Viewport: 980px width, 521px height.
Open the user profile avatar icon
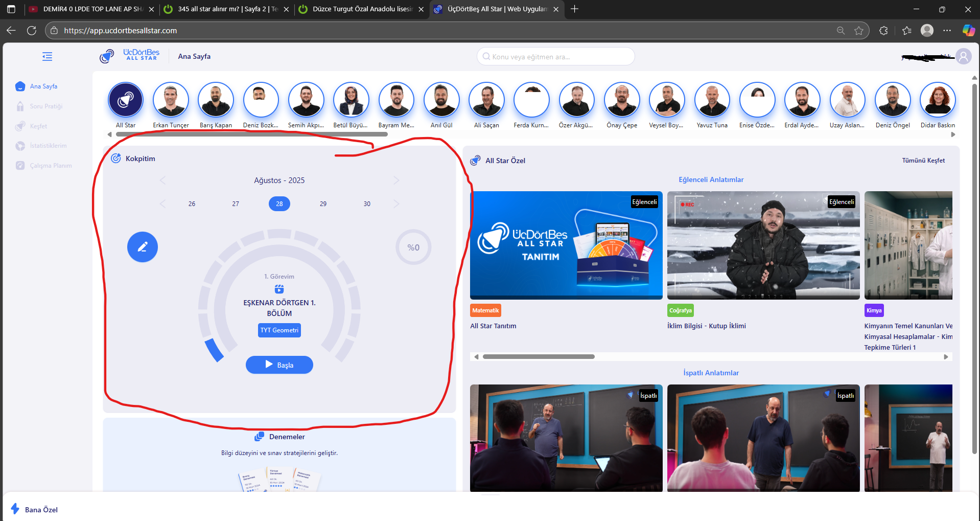click(964, 56)
